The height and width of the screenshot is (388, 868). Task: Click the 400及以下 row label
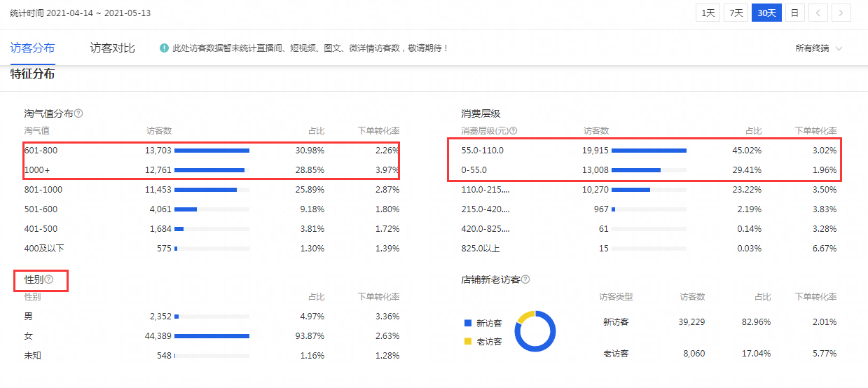[43, 249]
